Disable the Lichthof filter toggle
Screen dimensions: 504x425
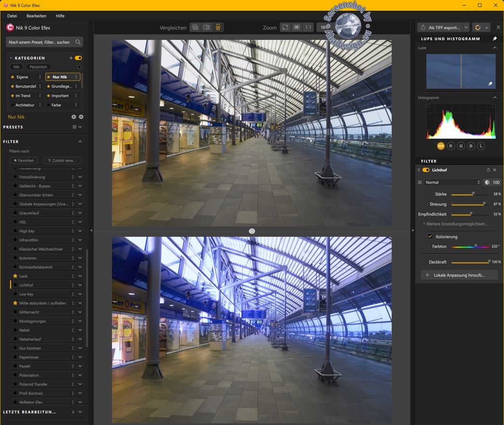coord(426,170)
